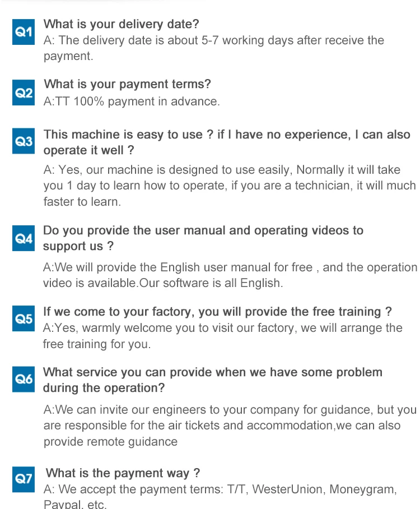420x509 pixels.
Task: Click the free training factory question
Action: point(217,312)
